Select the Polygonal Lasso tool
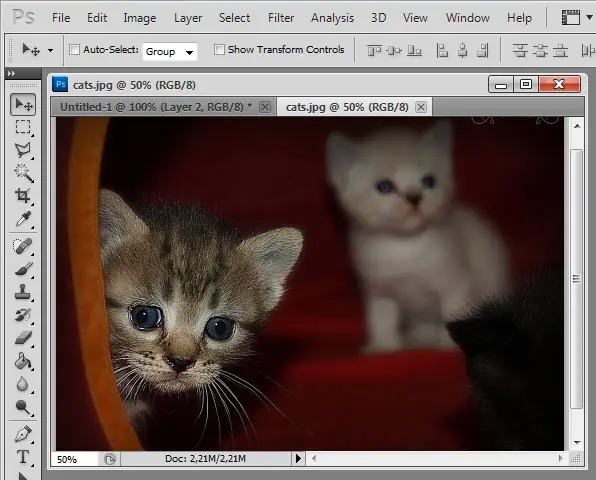This screenshot has width=596, height=480. [x=23, y=150]
